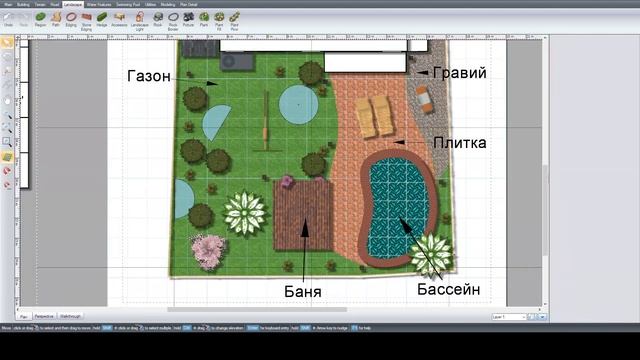
Task: Select the Hedge tool
Action: pyautogui.click(x=102, y=19)
